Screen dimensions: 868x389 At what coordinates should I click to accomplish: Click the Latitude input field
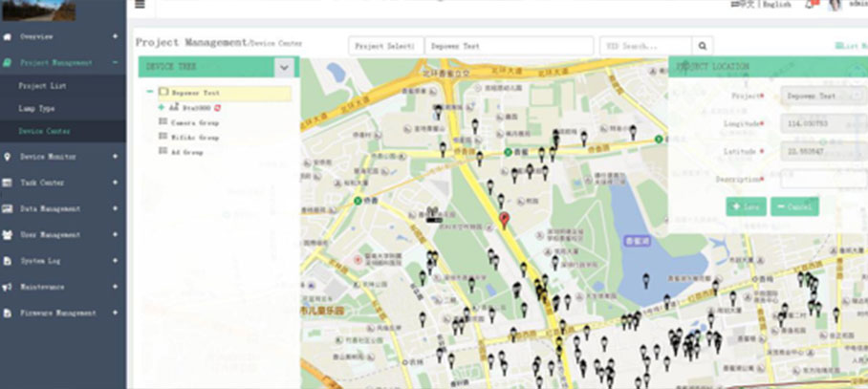point(824,151)
